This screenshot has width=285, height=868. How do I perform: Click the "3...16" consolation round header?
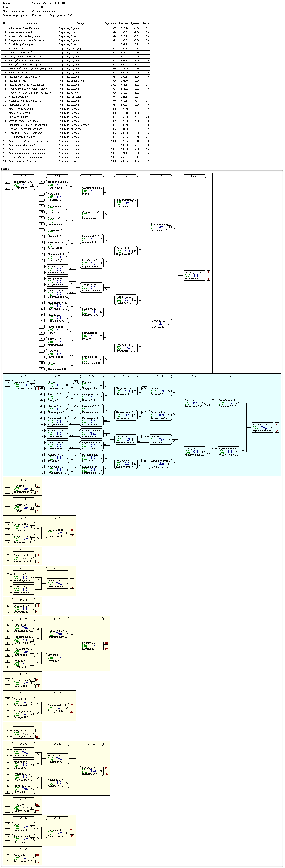point(126,376)
